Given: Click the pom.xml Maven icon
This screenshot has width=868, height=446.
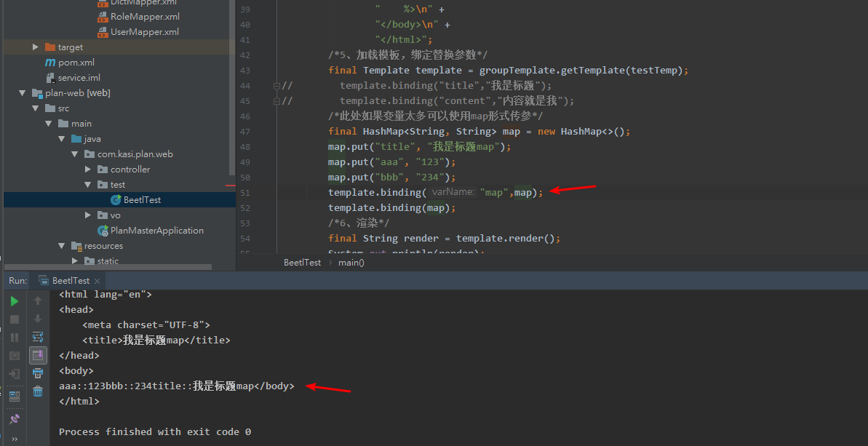Looking at the screenshot, I should coord(49,63).
